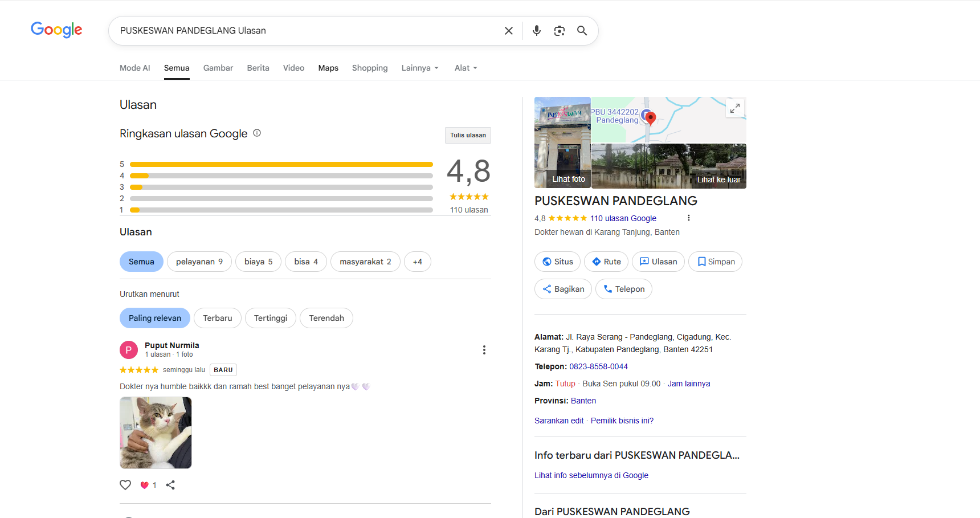Sort reviews by Terbaru
This screenshot has height=518, width=980.
(x=217, y=317)
